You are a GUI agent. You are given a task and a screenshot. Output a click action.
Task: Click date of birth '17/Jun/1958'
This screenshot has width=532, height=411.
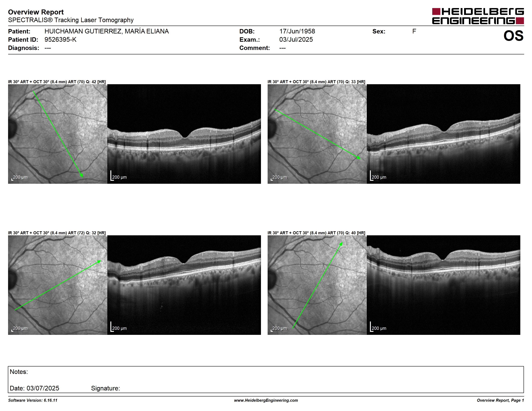(297, 31)
